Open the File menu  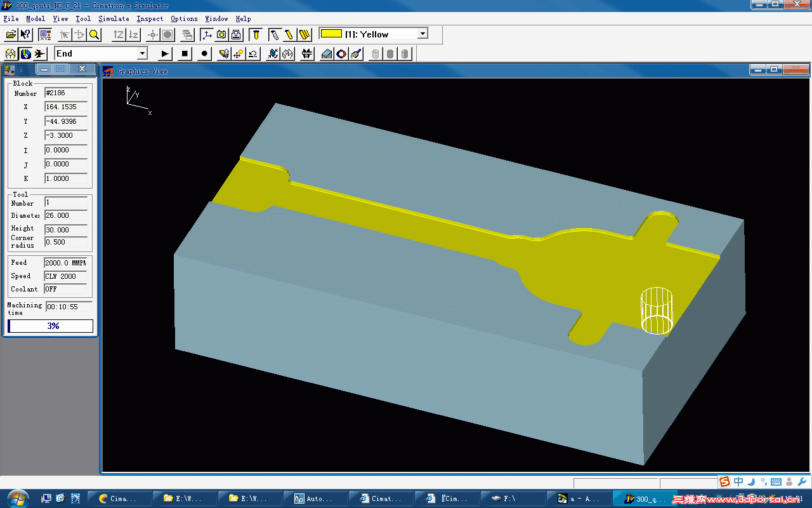(x=11, y=19)
